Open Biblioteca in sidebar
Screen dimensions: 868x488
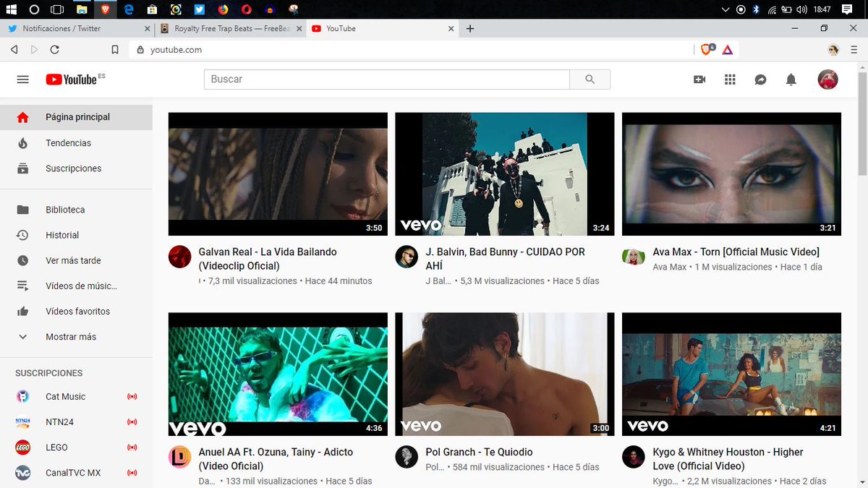76,210
